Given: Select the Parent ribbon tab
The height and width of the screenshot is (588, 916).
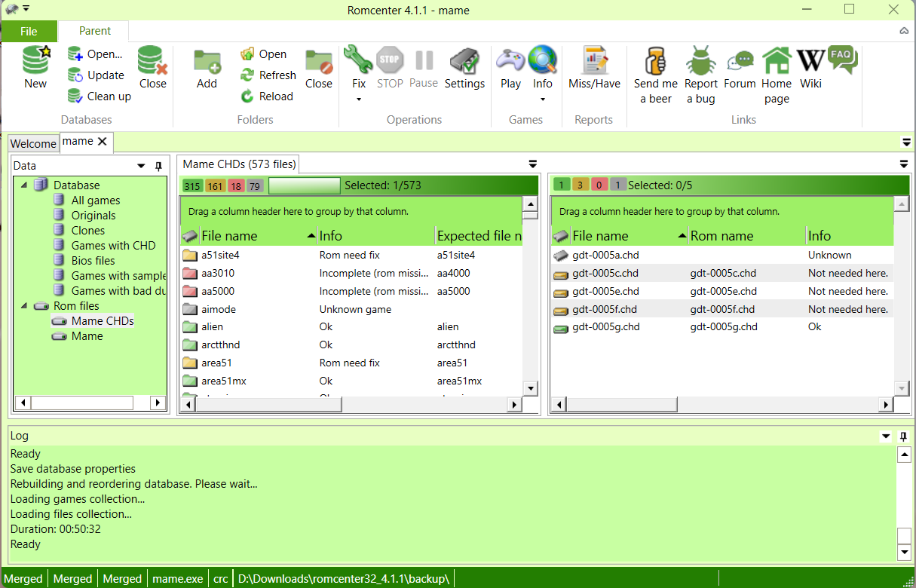Looking at the screenshot, I should click(95, 31).
